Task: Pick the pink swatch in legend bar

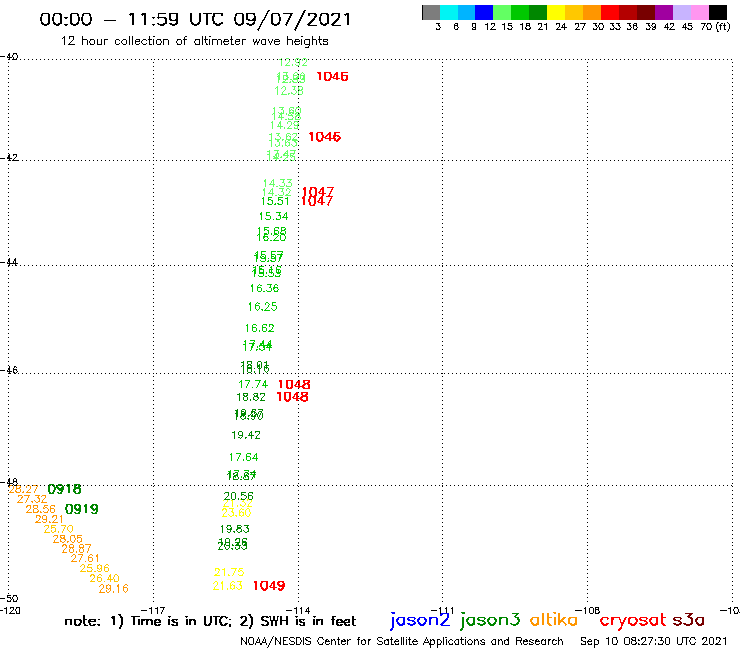Action: click(699, 12)
